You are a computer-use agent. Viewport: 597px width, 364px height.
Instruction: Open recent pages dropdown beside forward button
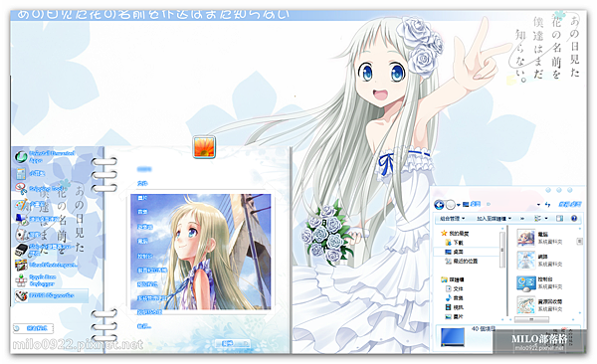tap(459, 205)
